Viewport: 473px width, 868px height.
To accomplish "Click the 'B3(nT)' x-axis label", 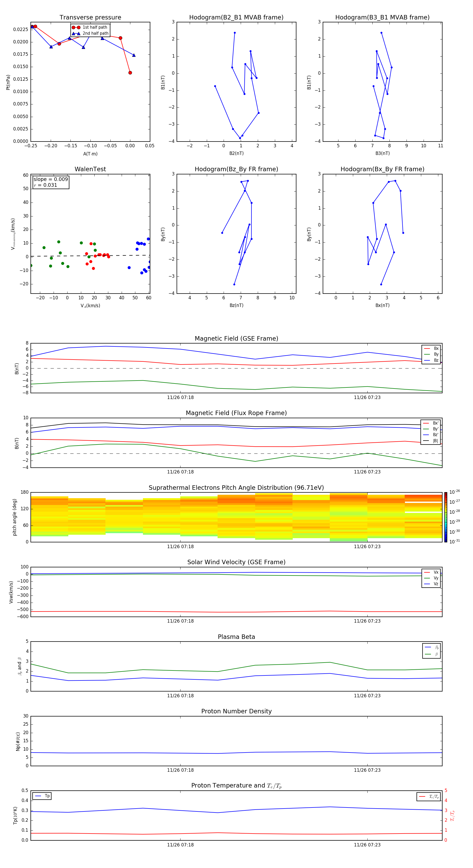I will 382,153.
